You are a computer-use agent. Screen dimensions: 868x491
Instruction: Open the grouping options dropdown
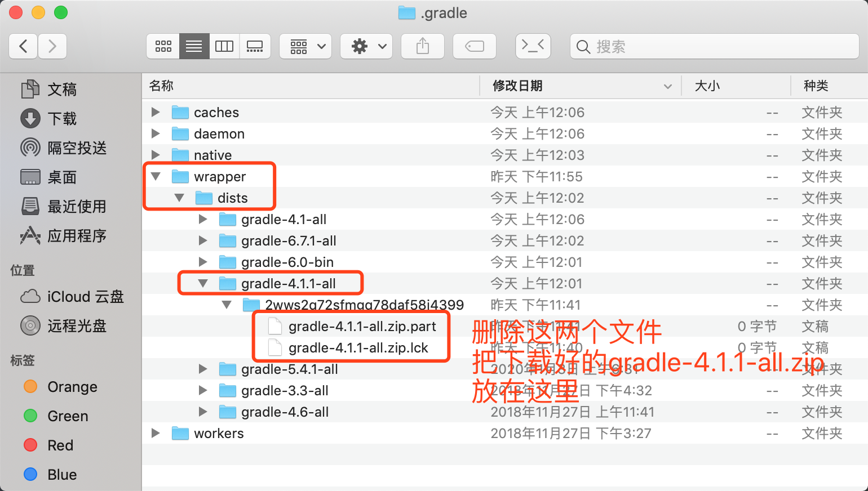305,46
